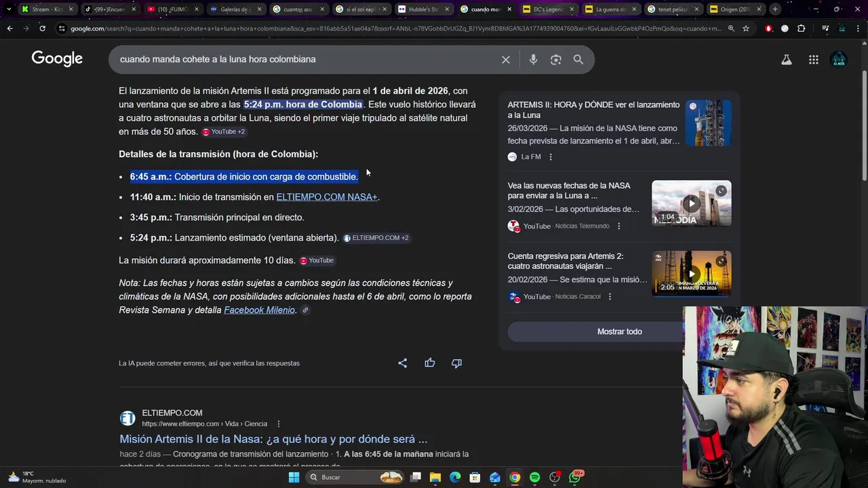868x488 pixels.
Task: Switch to DC's Legends tab
Action: (548, 9)
